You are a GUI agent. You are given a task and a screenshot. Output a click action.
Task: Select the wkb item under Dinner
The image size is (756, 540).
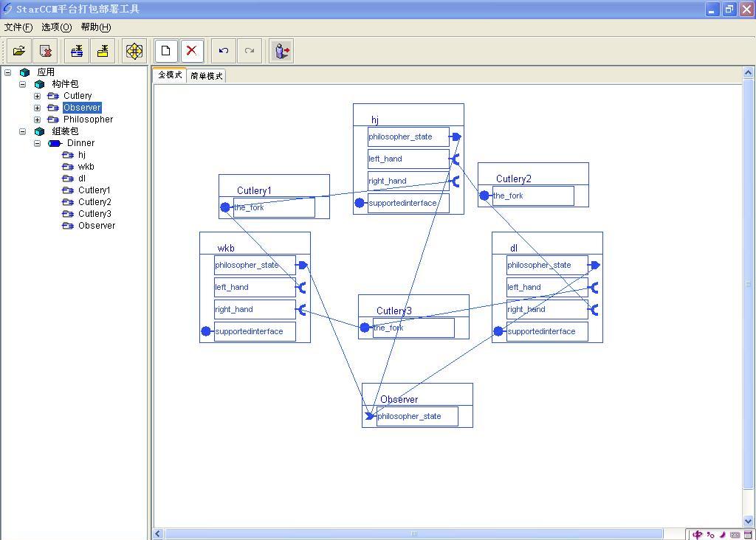click(x=86, y=167)
